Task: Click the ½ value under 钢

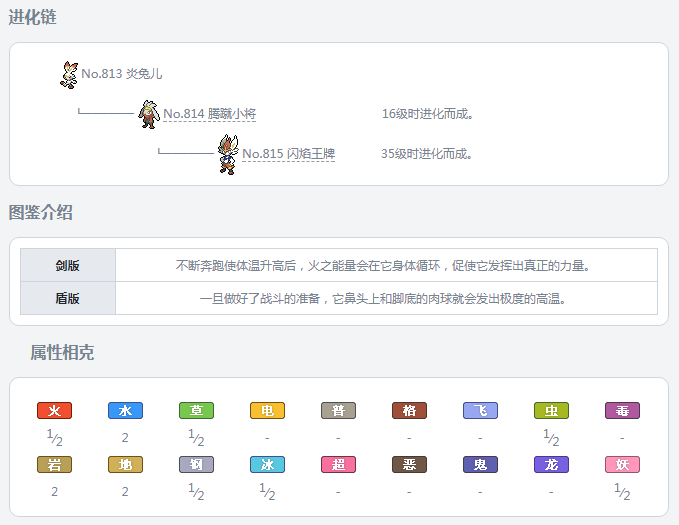Action: tap(196, 492)
